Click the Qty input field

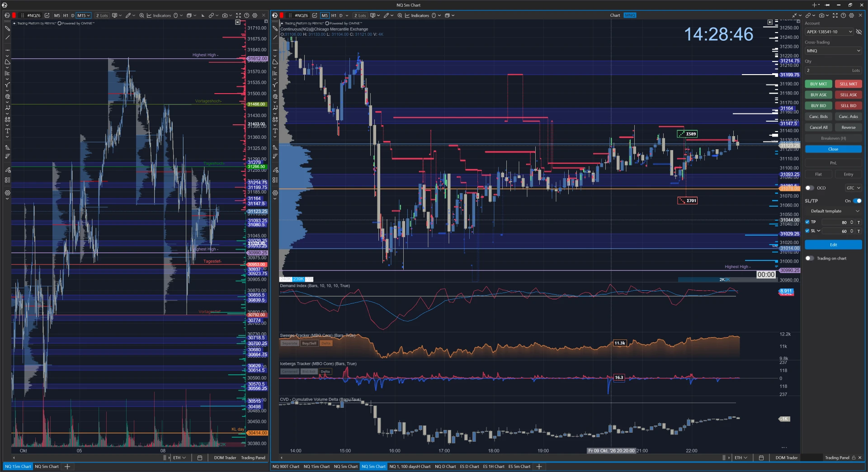point(833,71)
